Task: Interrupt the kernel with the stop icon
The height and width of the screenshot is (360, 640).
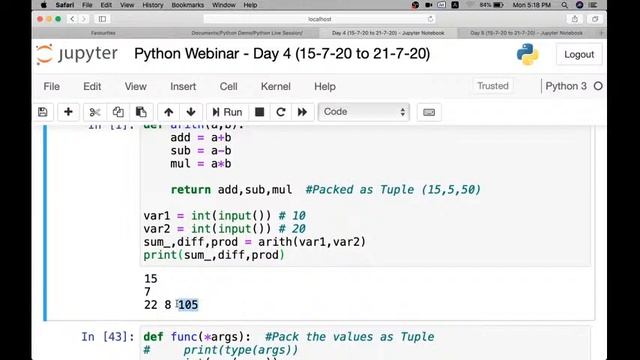Action: (x=260, y=112)
